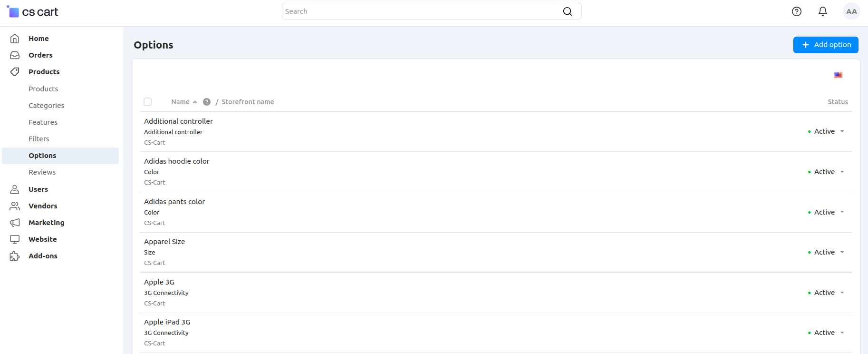Go to Categories in the sidebar
Viewport: 868px width, 354px height.
coord(46,106)
